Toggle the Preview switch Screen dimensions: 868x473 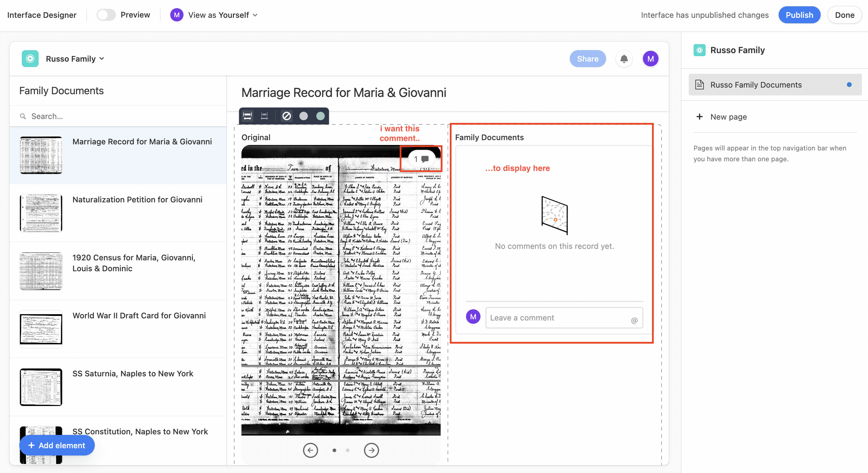(106, 15)
